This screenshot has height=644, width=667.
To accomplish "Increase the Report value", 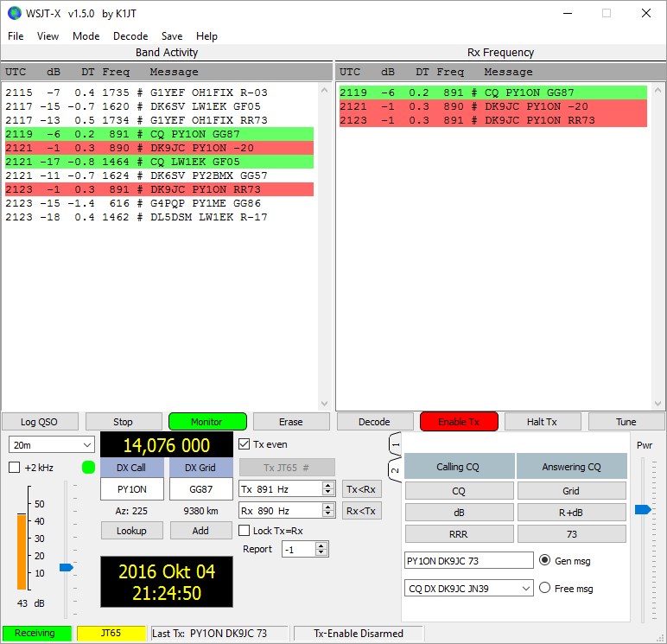I will click(x=321, y=545).
